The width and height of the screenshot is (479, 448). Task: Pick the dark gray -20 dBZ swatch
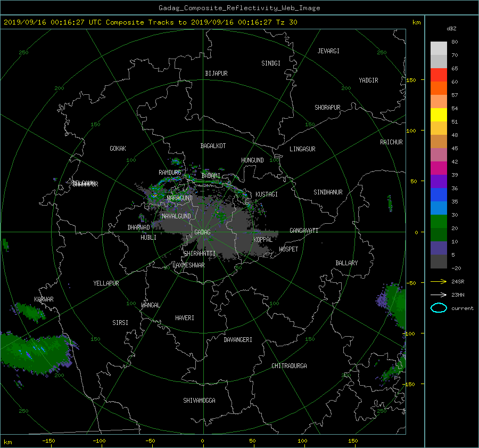pyautogui.click(x=439, y=261)
